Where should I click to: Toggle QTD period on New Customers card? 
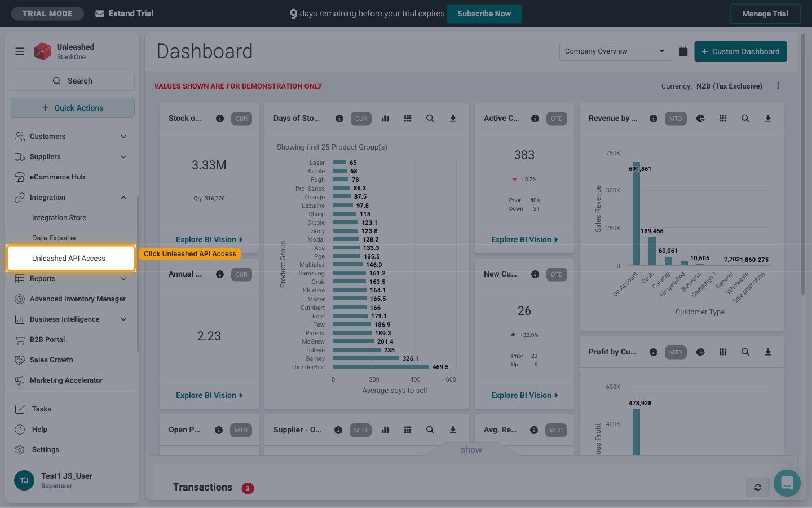(x=557, y=274)
